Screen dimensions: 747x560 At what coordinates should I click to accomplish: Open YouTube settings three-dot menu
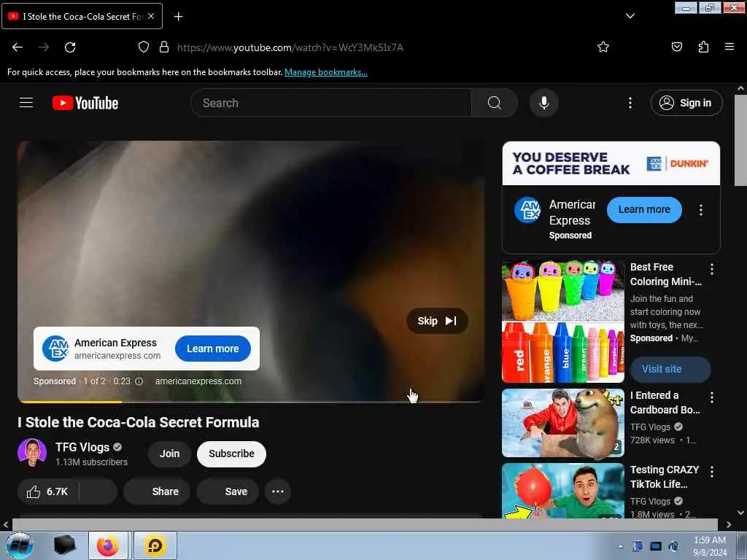[x=630, y=103]
